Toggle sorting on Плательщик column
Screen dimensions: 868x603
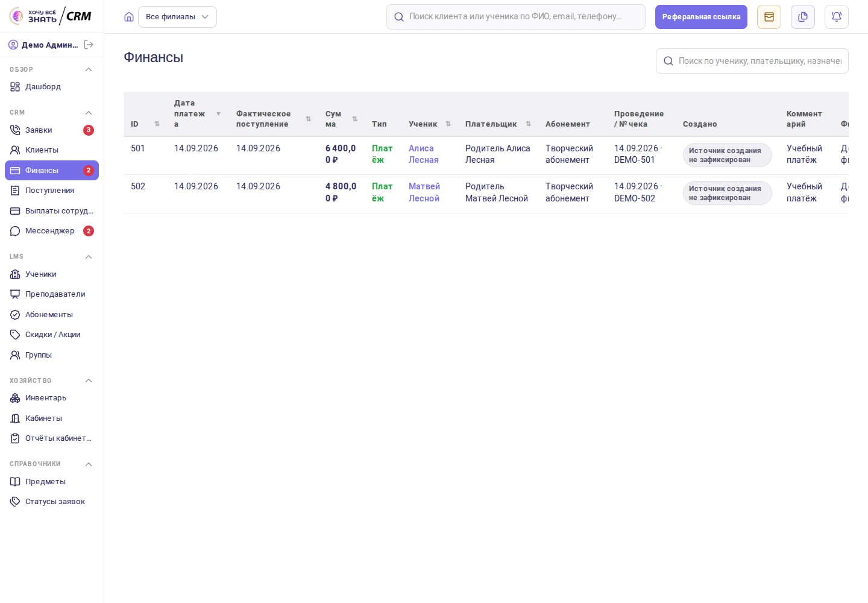529,124
